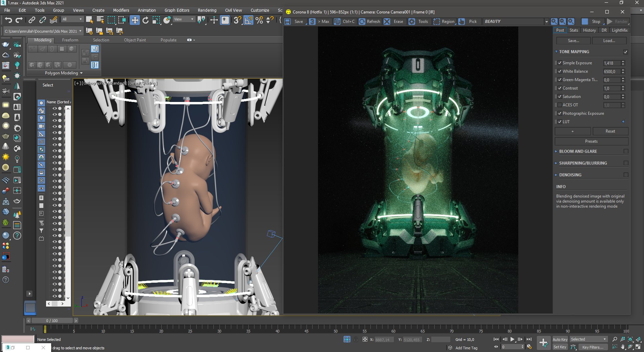Open the Graph Editors menu
Viewport: 644px width, 352px height.
point(177,10)
